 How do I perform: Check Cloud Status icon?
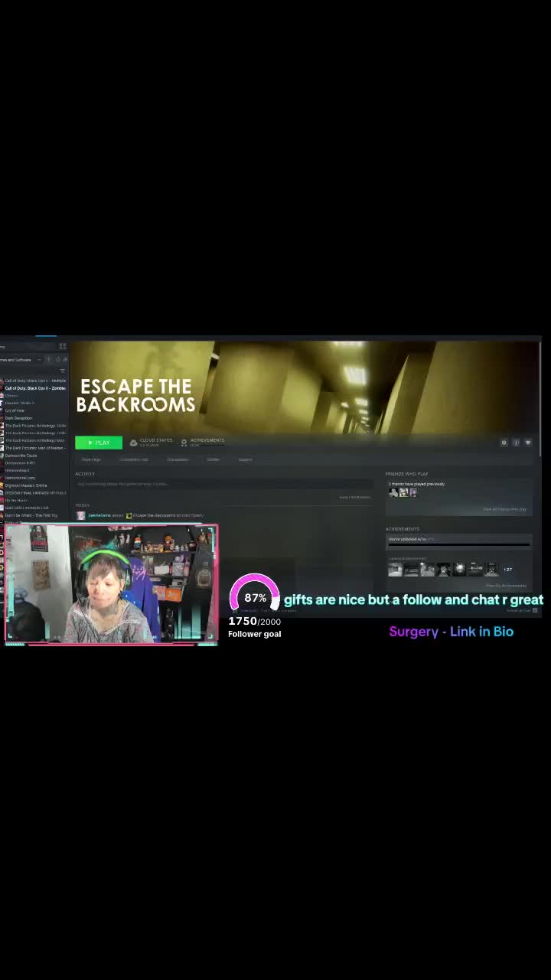point(133,443)
